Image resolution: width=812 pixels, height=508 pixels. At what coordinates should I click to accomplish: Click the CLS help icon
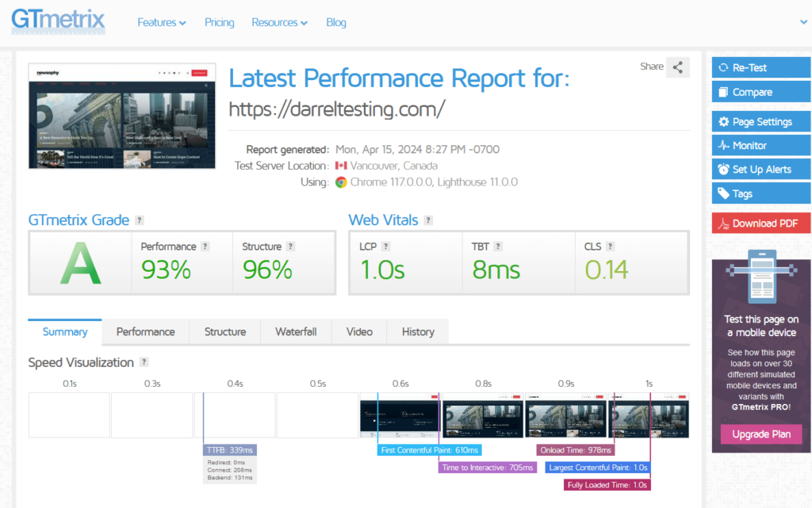[x=610, y=246]
